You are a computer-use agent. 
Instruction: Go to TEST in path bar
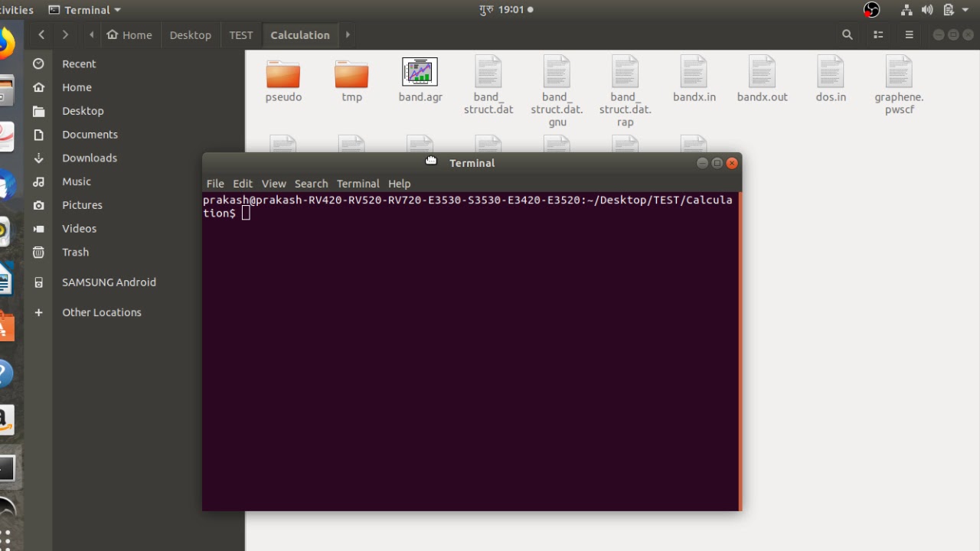[x=240, y=34]
